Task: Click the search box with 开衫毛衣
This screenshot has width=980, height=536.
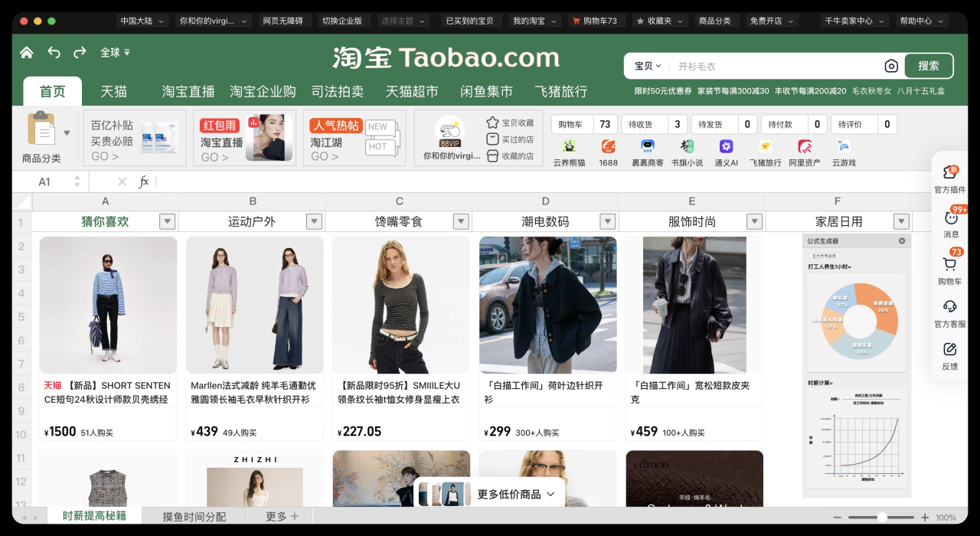Action: coord(775,66)
